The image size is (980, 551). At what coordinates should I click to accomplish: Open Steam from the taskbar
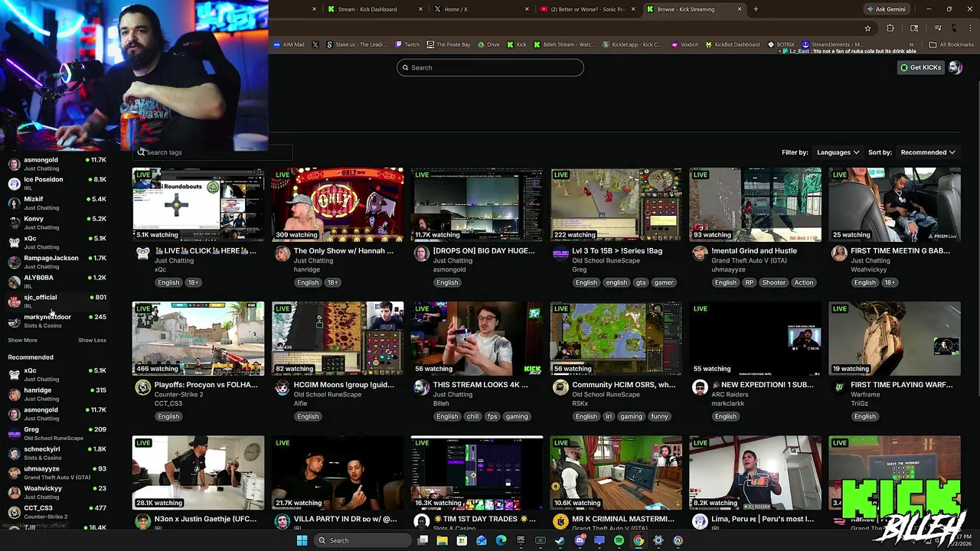[560, 540]
